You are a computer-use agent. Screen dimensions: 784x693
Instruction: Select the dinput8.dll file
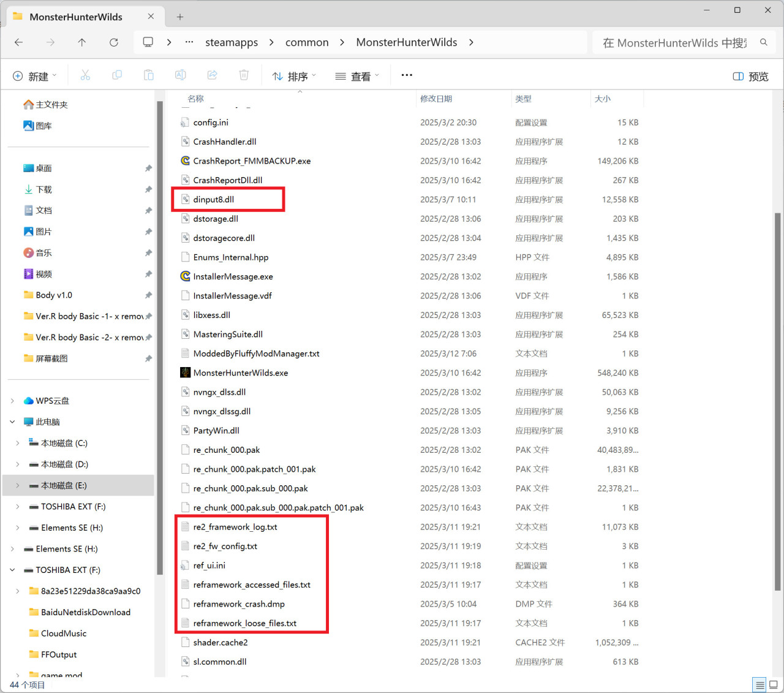[x=214, y=200]
